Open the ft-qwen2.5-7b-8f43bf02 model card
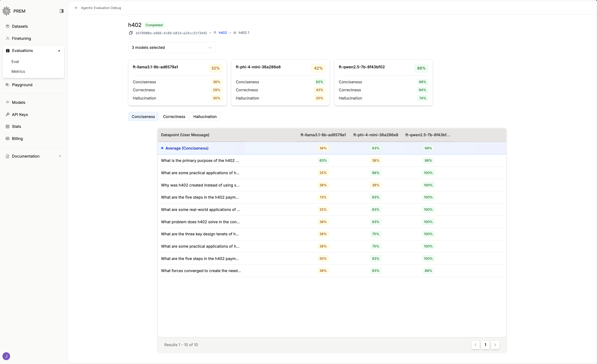Screen dimensions: 597x364 (x=383, y=82)
